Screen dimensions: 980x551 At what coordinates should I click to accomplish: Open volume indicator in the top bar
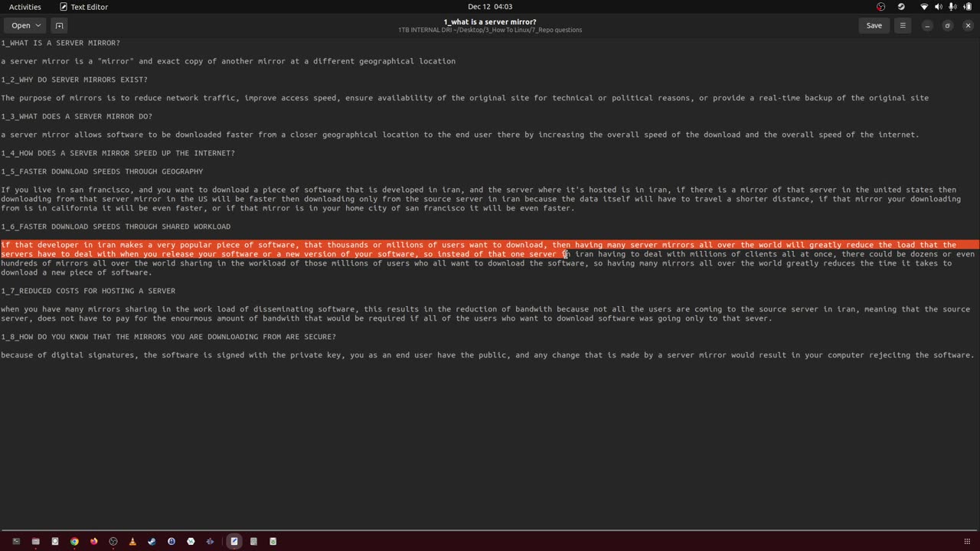939,6
